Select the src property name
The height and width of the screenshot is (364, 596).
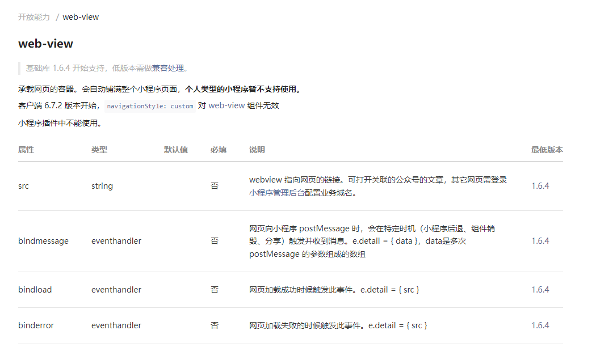(x=23, y=185)
